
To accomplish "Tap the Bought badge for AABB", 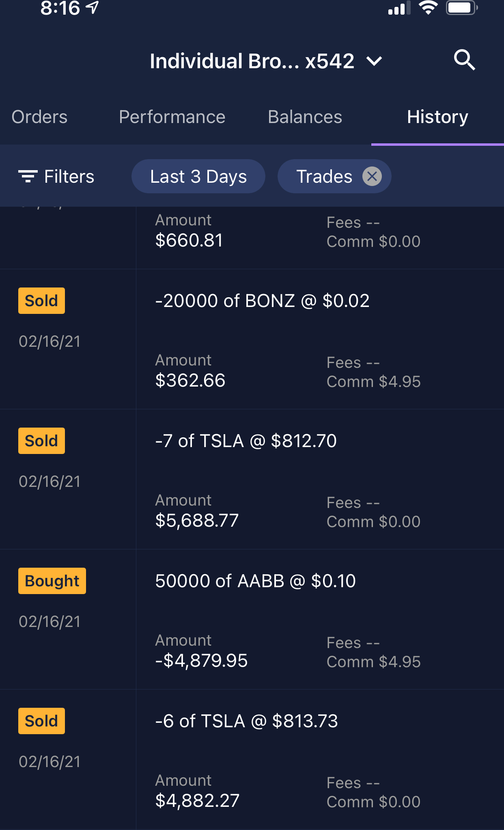I will pos(52,581).
